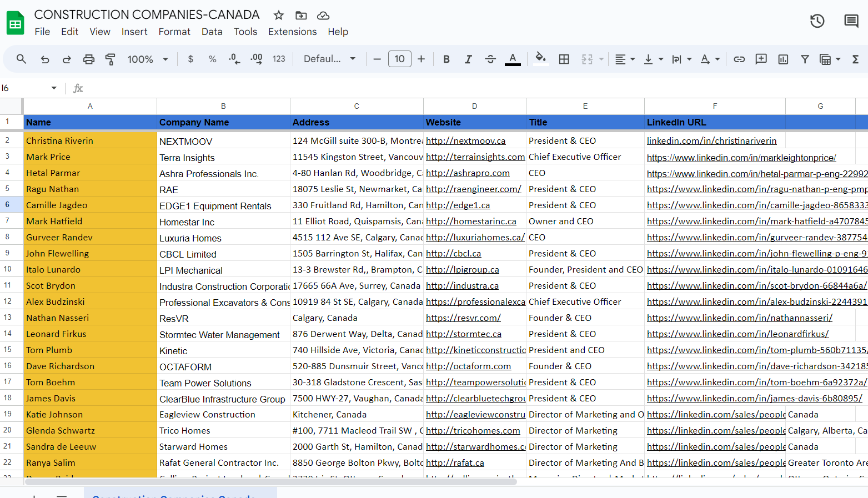Viewport: 868px width, 498px height.
Task: Open the font family dropdown
Action: tap(329, 59)
